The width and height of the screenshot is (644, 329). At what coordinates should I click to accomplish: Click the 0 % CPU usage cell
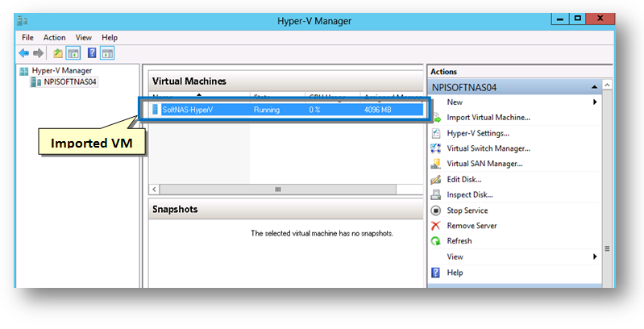(314, 110)
